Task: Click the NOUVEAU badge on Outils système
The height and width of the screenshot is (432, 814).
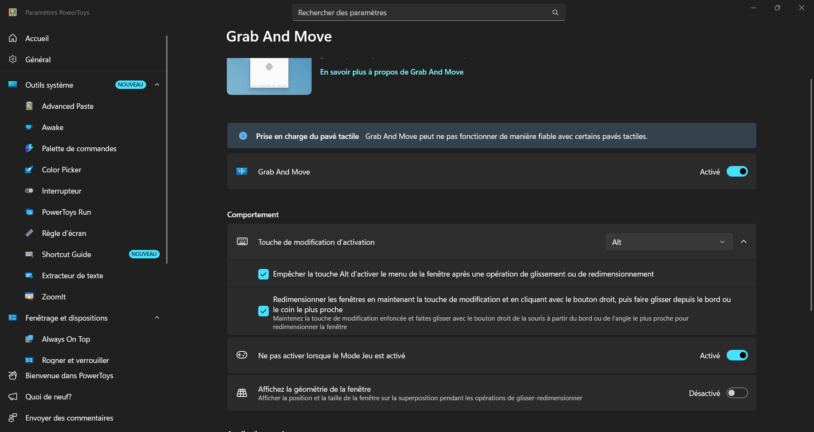Action: coord(130,85)
